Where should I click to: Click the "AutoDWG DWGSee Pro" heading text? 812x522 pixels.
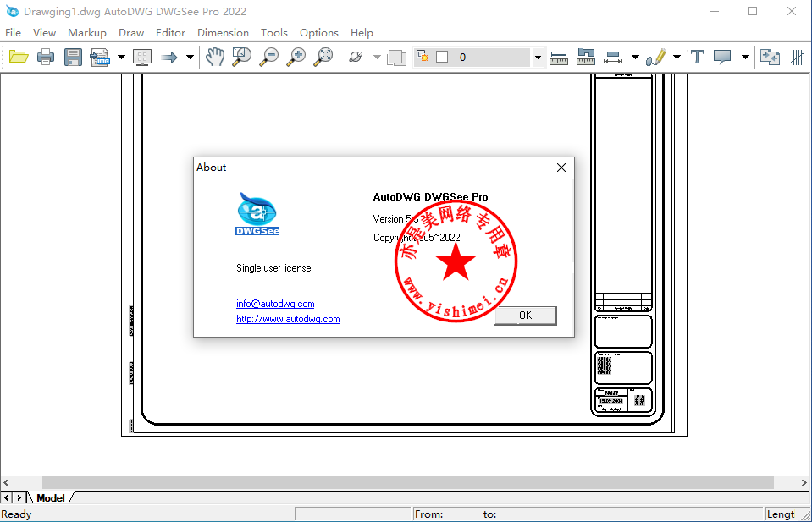tap(430, 196)
